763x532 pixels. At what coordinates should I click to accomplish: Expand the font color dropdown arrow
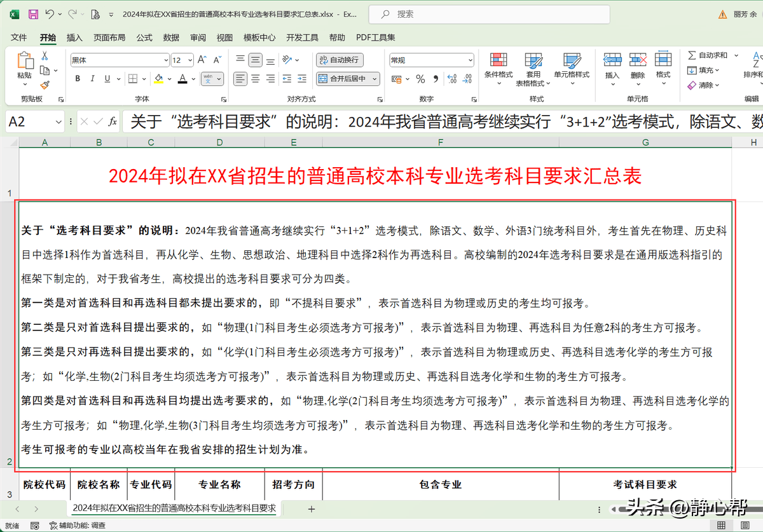[193, 79]
